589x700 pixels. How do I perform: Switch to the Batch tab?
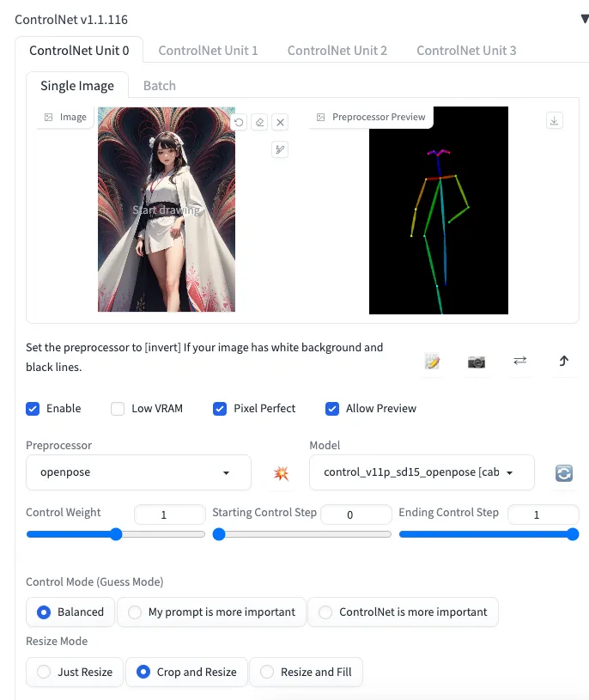click(160, 85)
